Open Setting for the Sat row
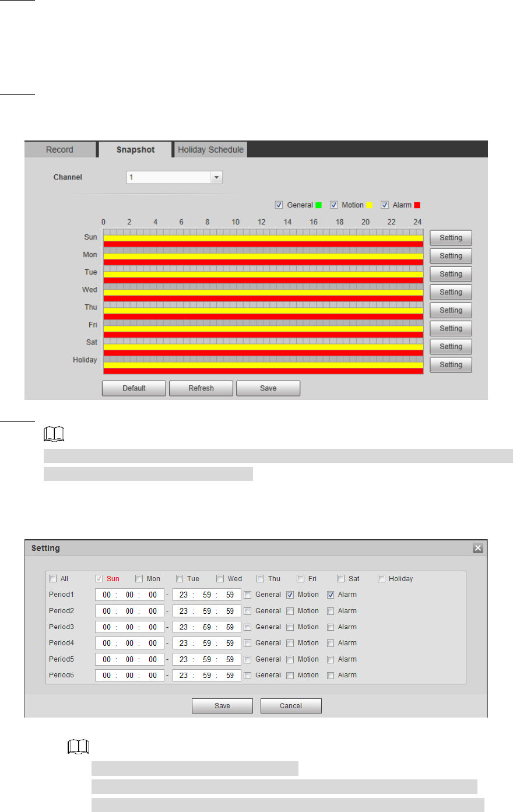 (x=451, y=346)
